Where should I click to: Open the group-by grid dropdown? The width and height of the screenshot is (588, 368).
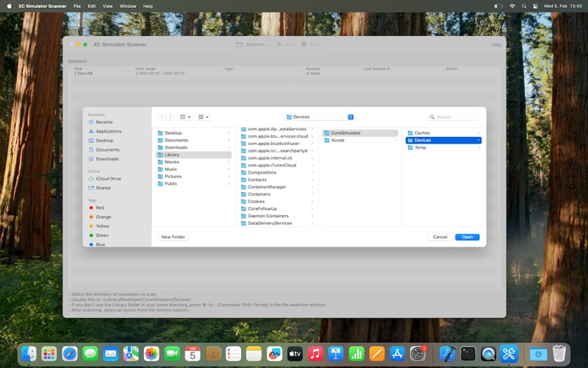tap(204, 117)
